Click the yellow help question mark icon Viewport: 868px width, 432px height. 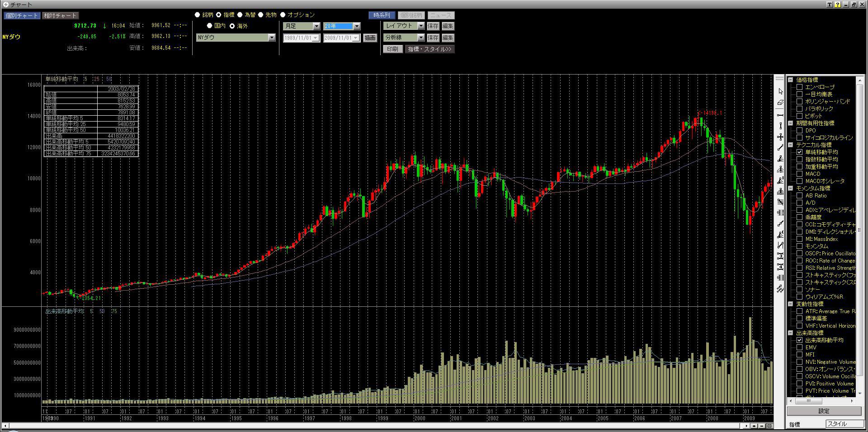837,5
